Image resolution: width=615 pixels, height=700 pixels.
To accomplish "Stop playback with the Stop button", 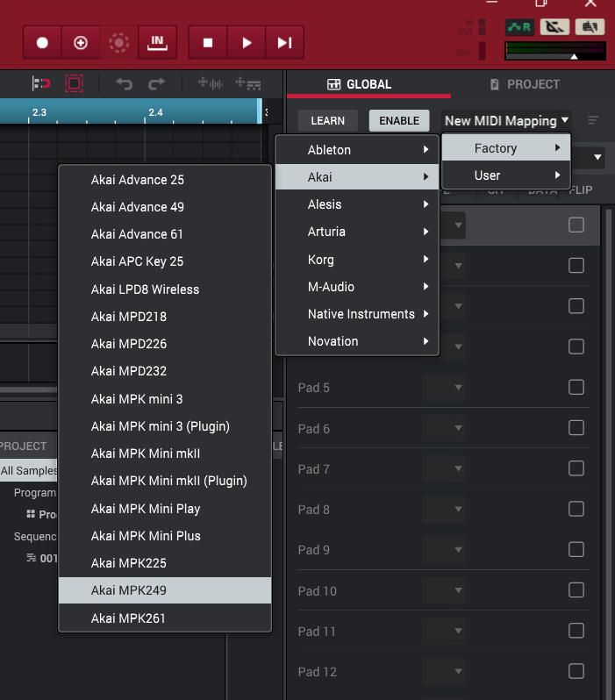I will click(208, 43).
